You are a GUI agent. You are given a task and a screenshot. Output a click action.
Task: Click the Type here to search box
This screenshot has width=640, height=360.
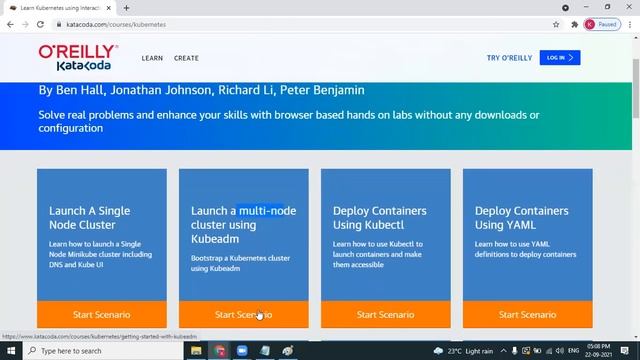103,351
